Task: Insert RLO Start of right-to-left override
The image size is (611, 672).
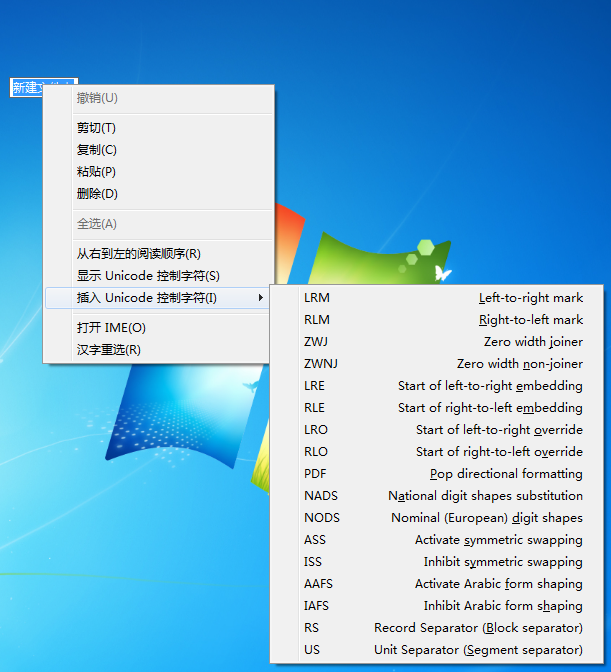Action: coord(443,452)
